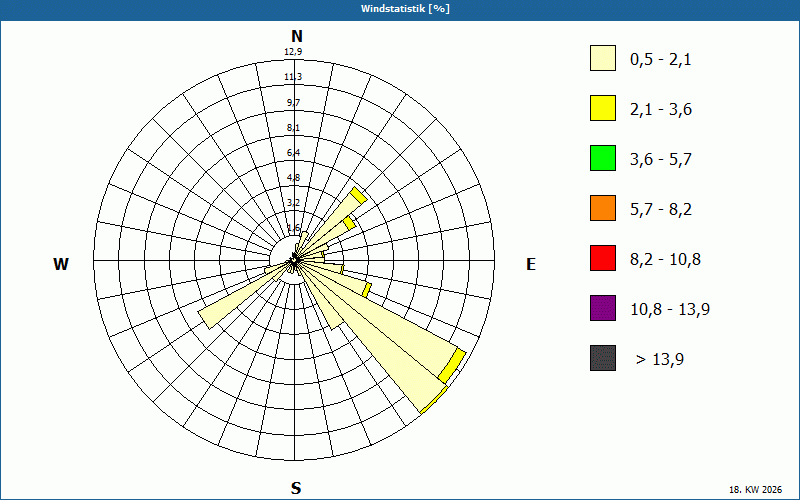Click the 9,7 axis value

coord(293,103)
